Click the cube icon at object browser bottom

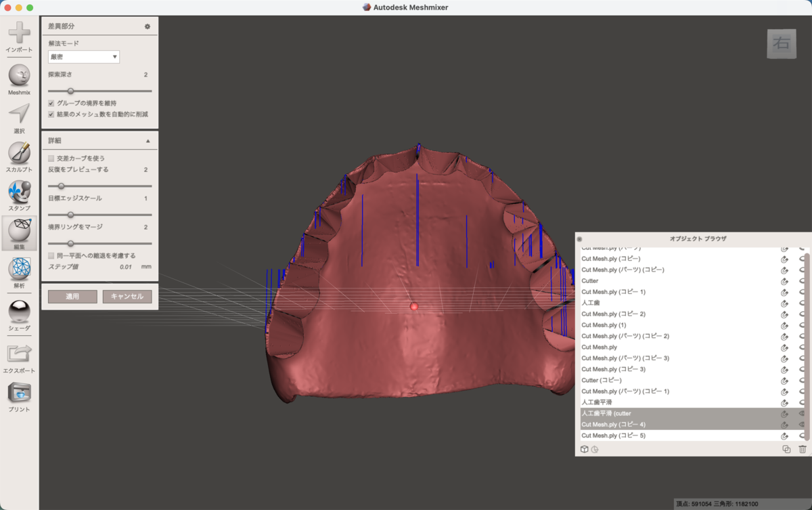pos(584,449)
